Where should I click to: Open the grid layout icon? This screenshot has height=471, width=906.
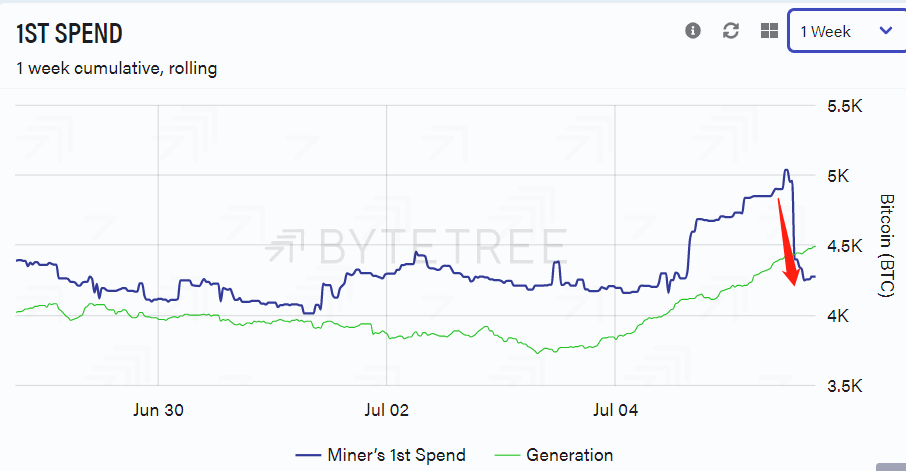pyautogui.click(x=769, y=31)
